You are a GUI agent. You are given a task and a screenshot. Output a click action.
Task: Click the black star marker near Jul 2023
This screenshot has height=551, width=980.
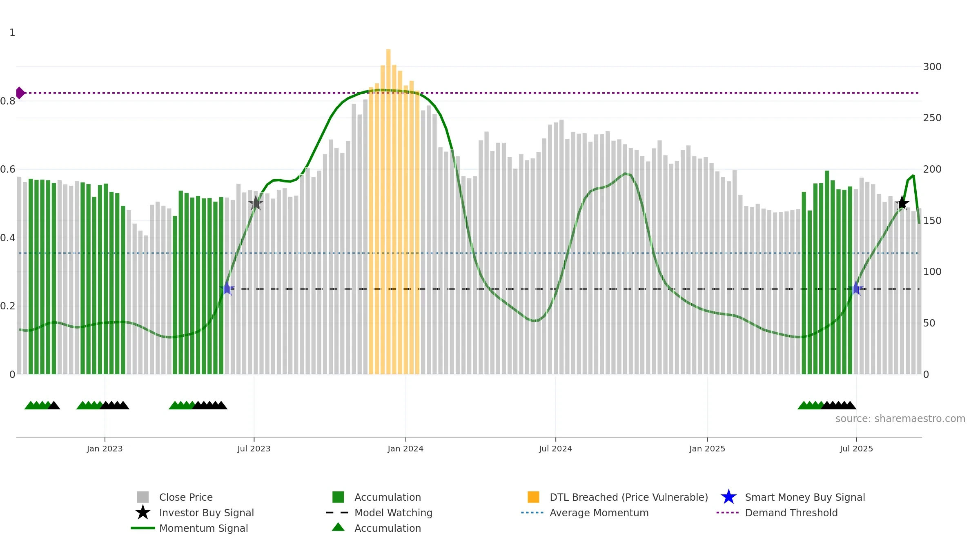[x=256, y=203]
